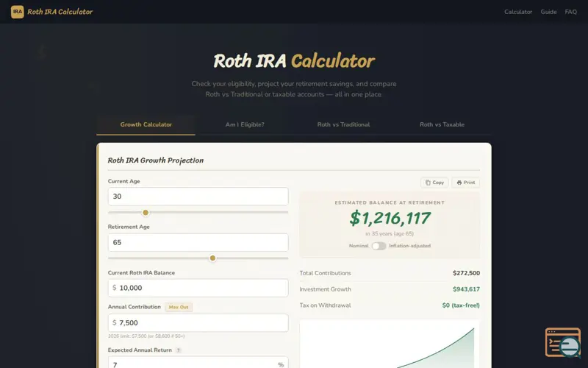
Task: Click the $0 (tax-free!) withdrawal value
Action: pos(461,305)
